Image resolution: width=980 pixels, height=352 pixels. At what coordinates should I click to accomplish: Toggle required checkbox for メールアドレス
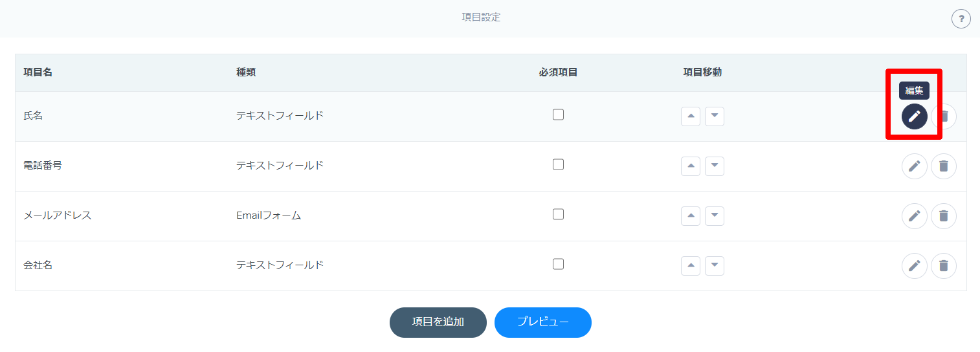pyautogui.click(x=558, y=214)
